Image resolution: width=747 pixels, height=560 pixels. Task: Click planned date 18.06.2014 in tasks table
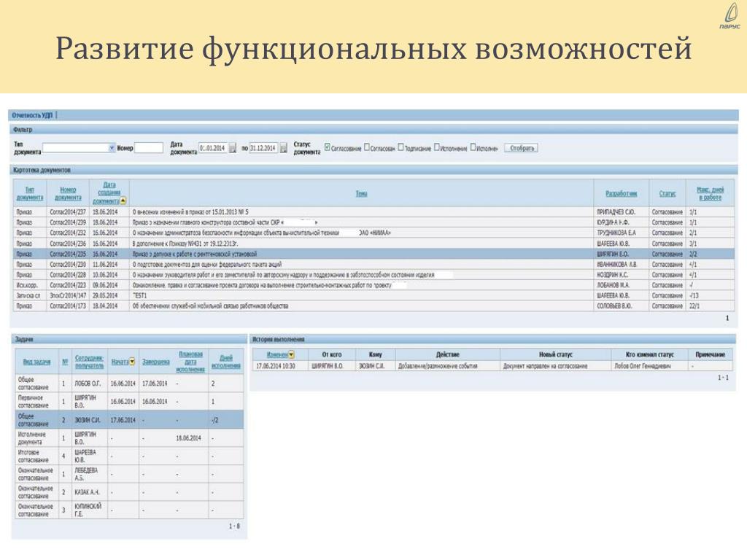189,438
